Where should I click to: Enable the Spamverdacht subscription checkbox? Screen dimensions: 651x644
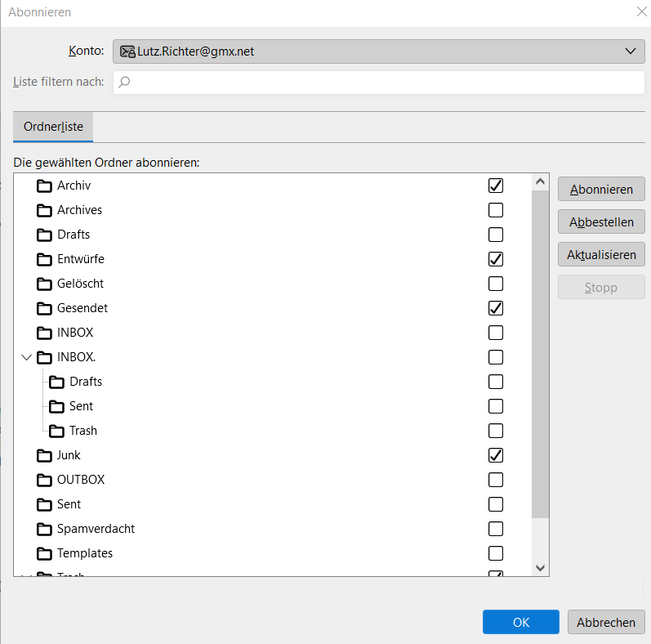point(495,529)
